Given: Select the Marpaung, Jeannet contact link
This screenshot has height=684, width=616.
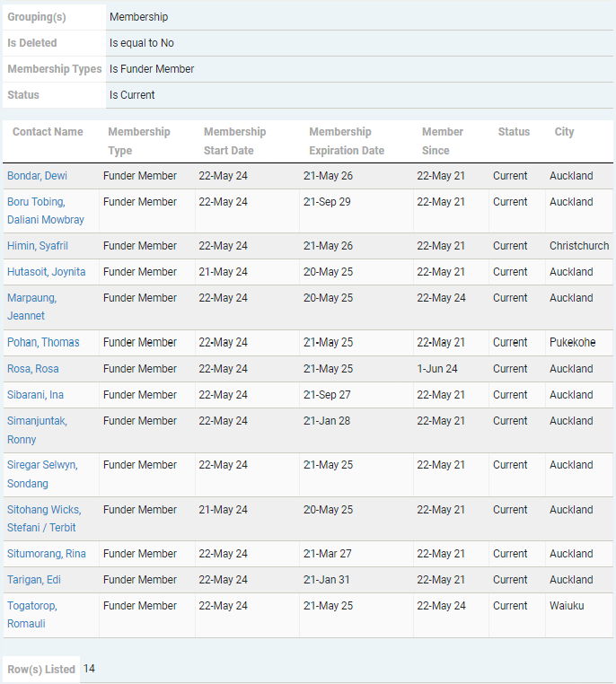Looking at the screenshot, I should tap(31, 307).
